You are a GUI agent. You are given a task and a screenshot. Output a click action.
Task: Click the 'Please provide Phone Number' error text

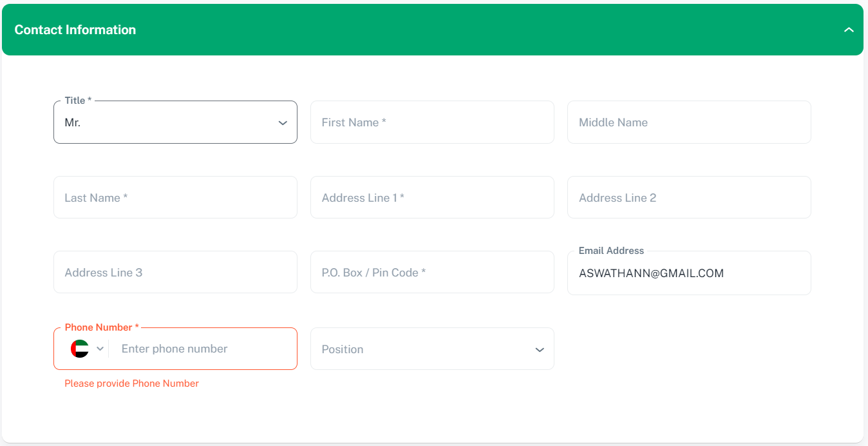pyautogui.click(x=131, y=383)
